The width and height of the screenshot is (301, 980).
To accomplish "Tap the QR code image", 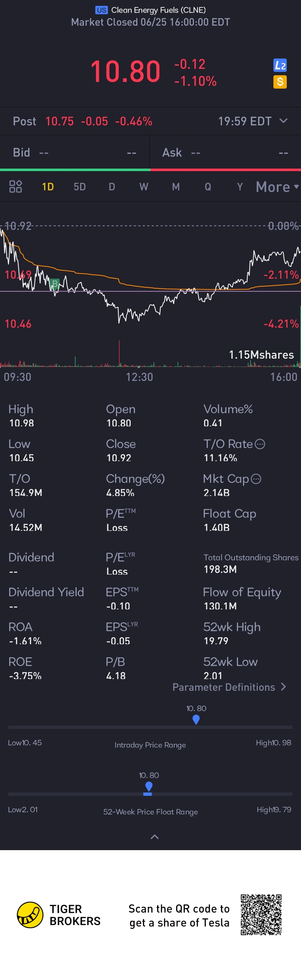I will [x=261, y=915].
